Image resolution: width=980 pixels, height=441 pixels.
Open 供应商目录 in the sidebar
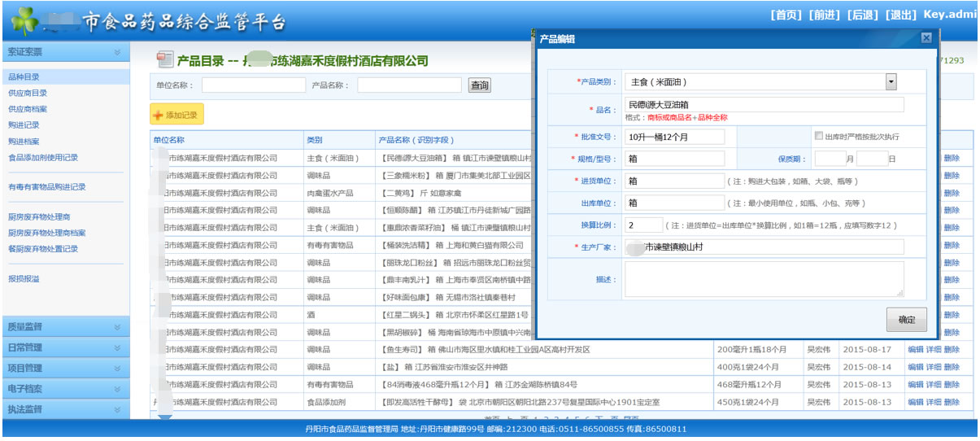point(28,93)
